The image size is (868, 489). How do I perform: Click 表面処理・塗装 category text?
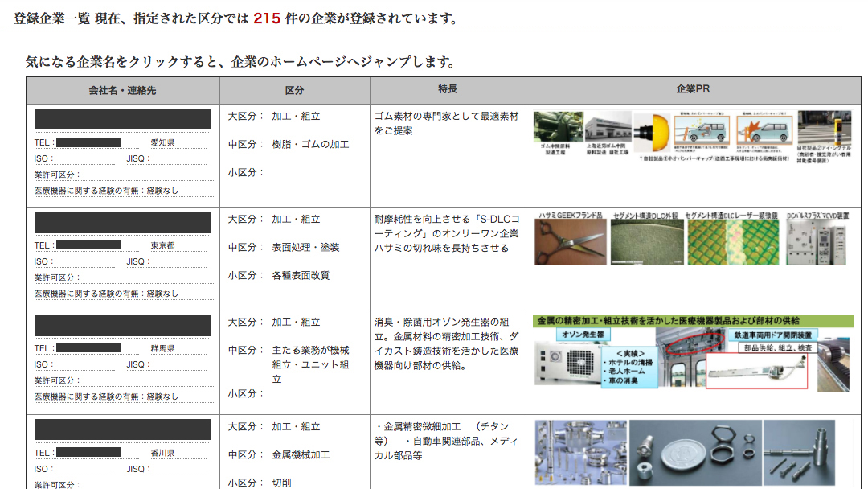coord(305,248)
